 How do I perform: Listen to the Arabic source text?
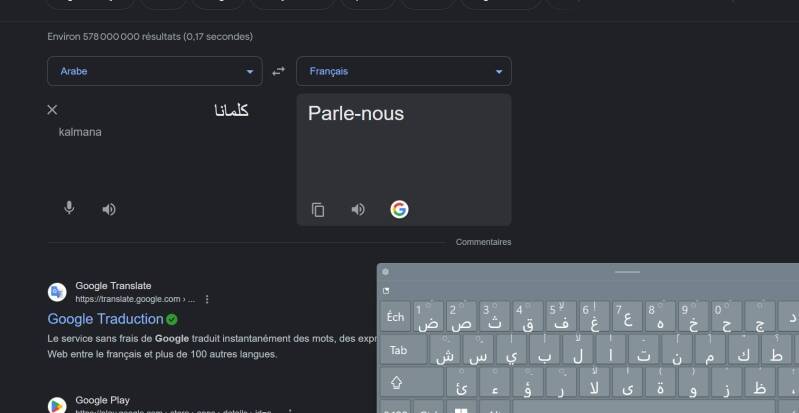[109, 209]
